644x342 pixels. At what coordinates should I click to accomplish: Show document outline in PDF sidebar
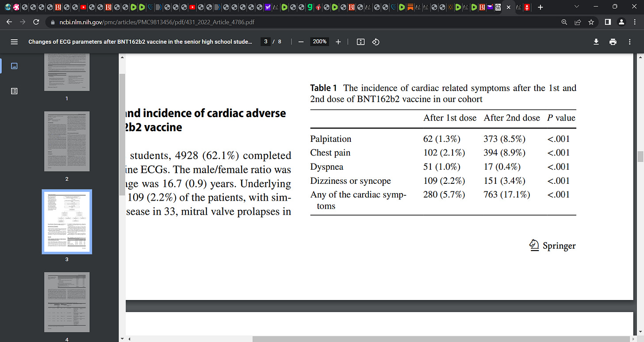point(14,91)
